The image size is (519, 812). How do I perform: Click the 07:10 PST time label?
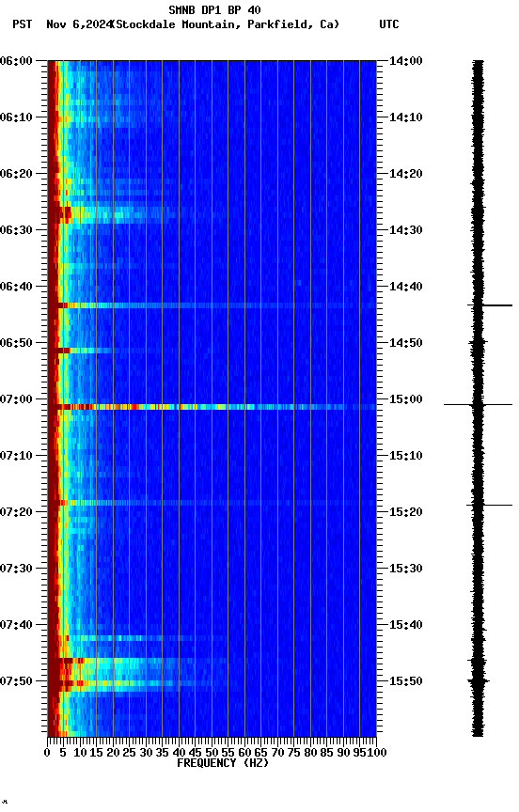pos(16,456)
